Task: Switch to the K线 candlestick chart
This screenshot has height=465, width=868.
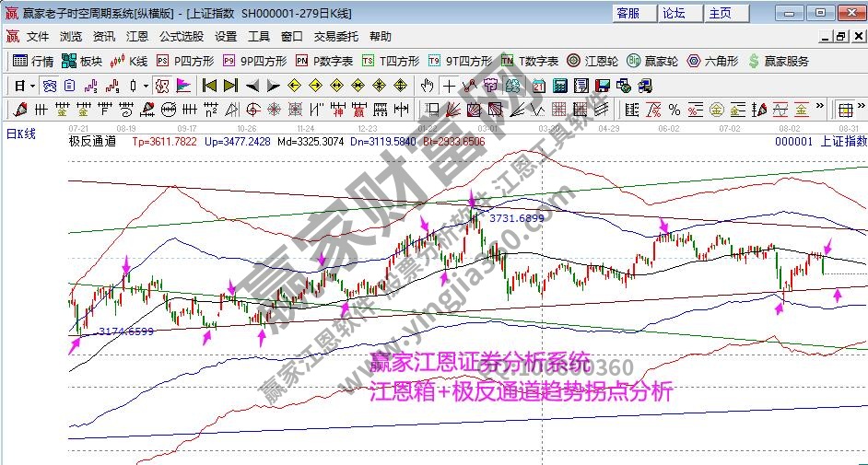Action: pyautogui.click(x=128, y=61)
